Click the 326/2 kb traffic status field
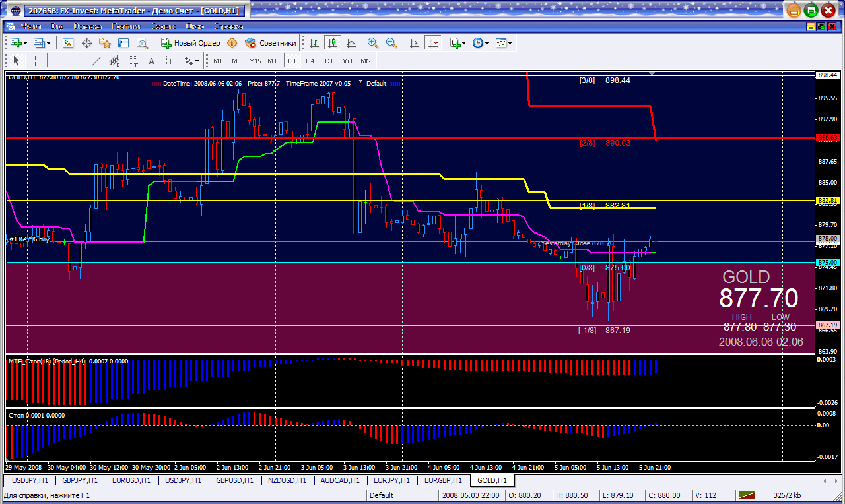Viewport: 845px width, 504px height. tap(788, 495)
